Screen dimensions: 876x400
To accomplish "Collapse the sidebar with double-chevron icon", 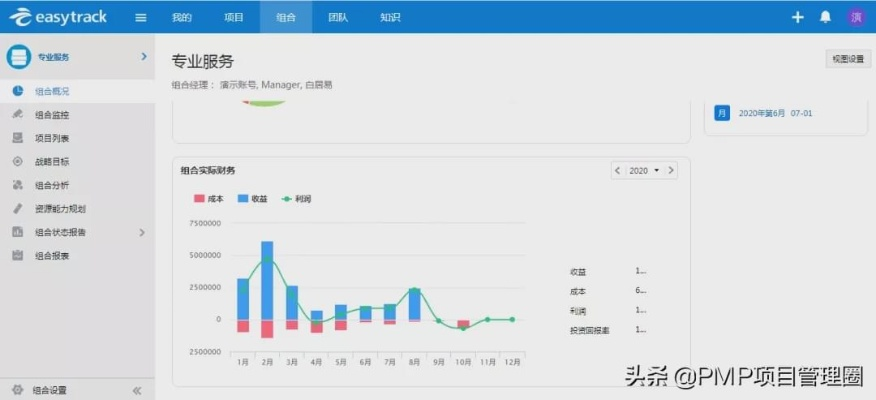I will tap(137, 391).
